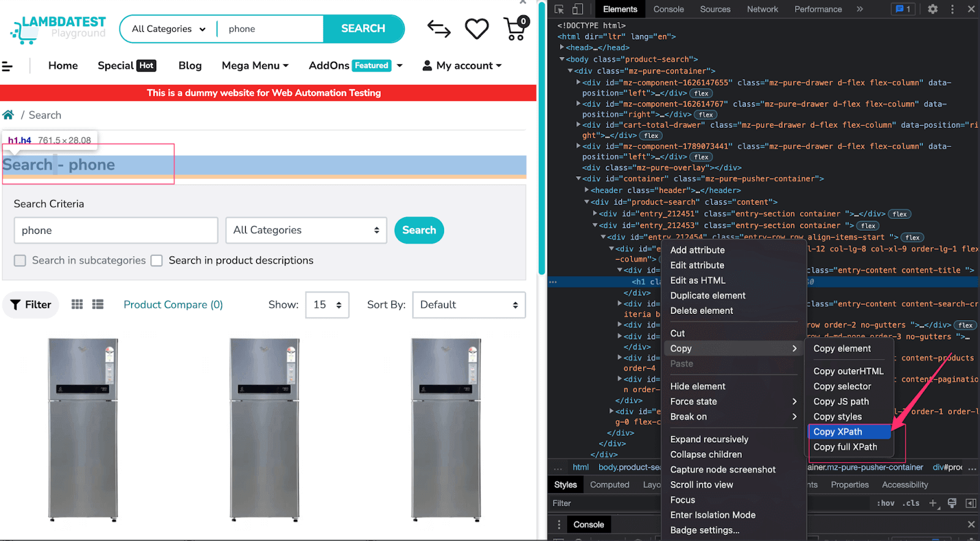This screenshot has width=980, height=541.
Task: Open DevTools settings gear icon
Action: pyautogui.click(x=933, y=9)
